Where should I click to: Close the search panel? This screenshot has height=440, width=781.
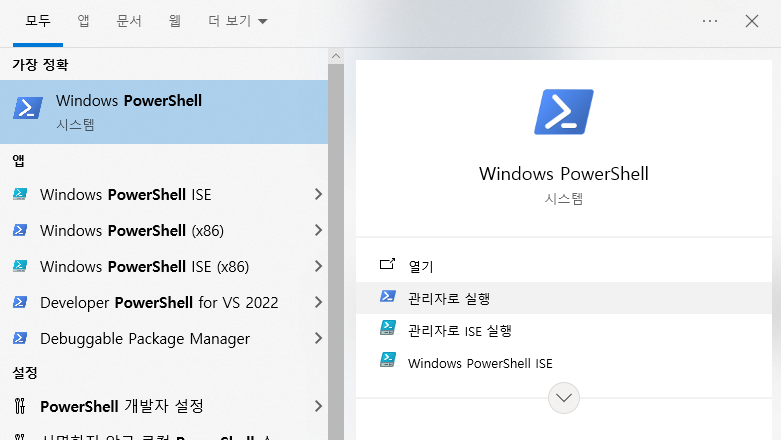pos(752,21)
